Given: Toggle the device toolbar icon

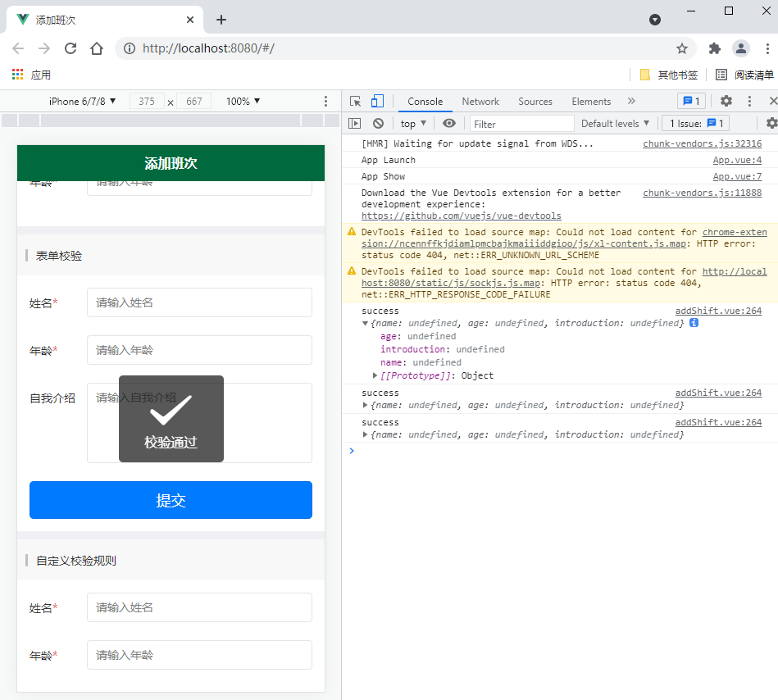Looking at the screenshot, I should tap(377, 102).
